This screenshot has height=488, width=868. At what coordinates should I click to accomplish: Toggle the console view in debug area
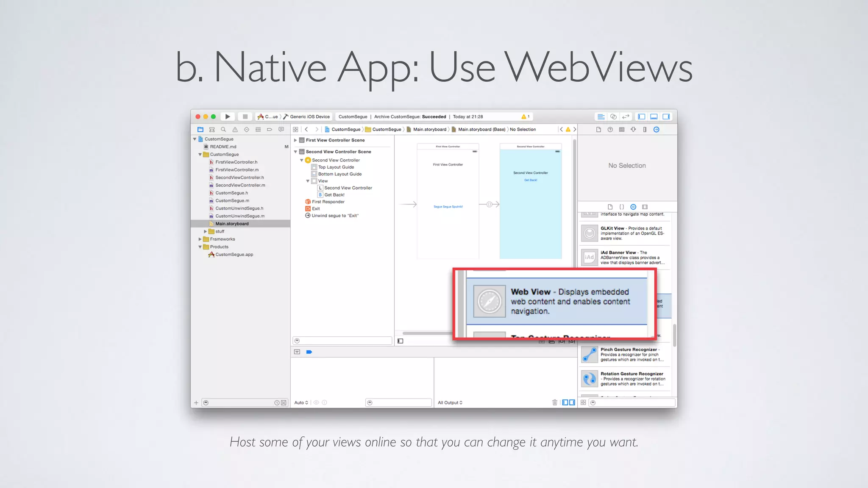pos(572,402)
